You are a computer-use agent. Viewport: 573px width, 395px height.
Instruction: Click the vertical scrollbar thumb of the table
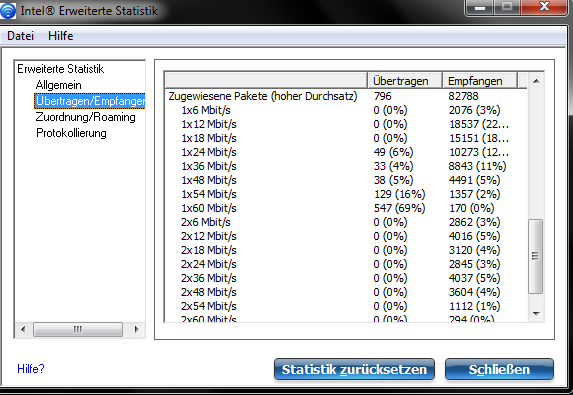pyautogui.click(x=536, y=256)
